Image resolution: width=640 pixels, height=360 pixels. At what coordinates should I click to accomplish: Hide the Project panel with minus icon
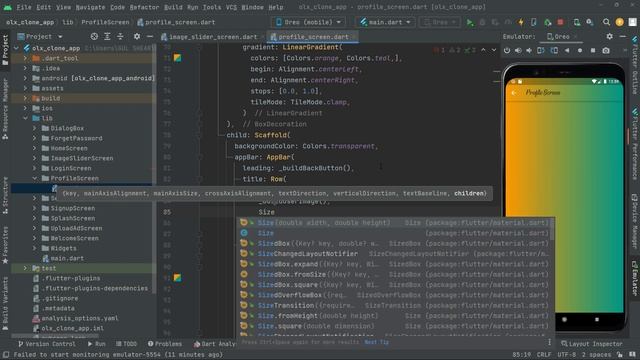pos(150,36)
